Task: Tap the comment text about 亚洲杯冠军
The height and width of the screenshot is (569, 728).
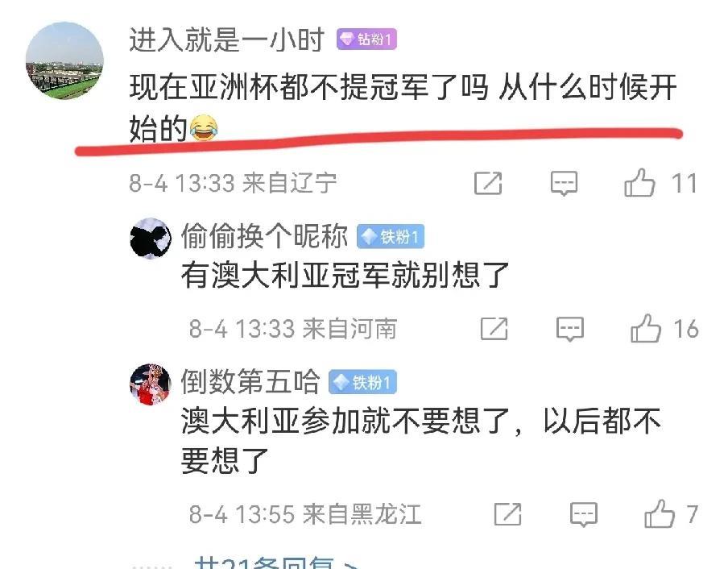Action: pyautogui.click(x=403, y=108)
